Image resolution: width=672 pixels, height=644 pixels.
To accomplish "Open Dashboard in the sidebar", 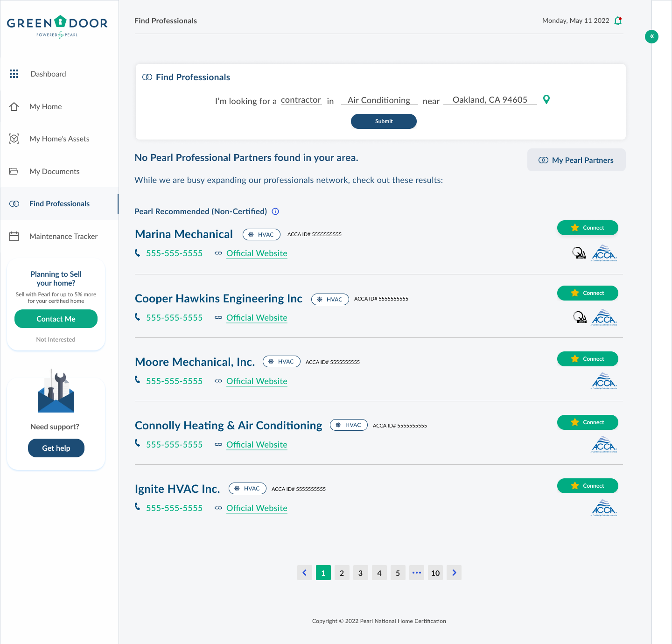I will [x=48, y=74].
